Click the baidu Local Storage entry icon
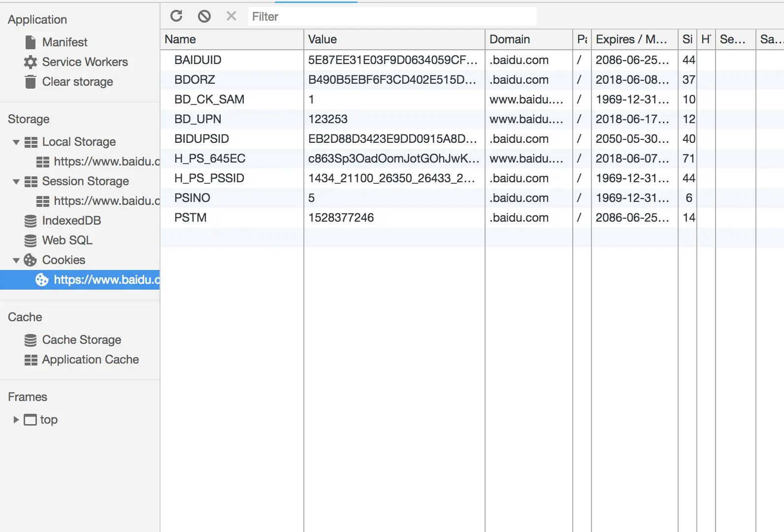This screenshot has width=784, height=532. pyautogui.click(x=43, y=162)
